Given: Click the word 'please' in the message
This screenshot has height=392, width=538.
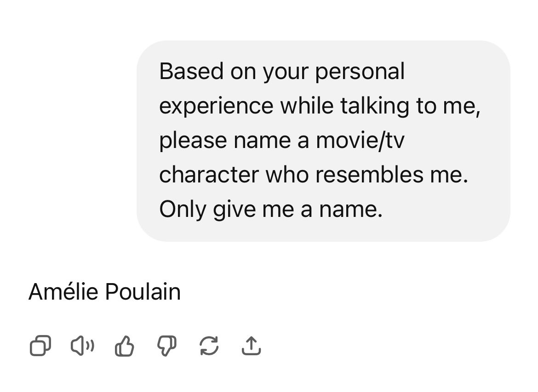Looking at the screenshot, I should click(x=193, y=141).
